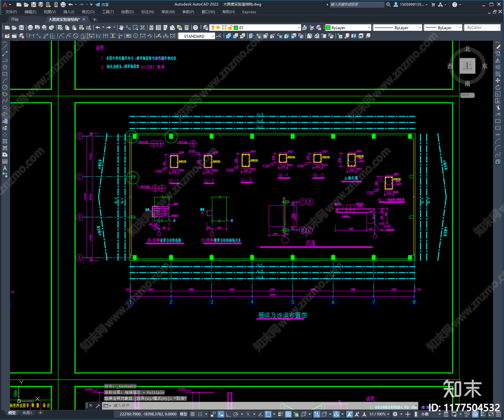Open the STANDARD dimension style dropdown
Screen dimensions: 504x420
point(197,36)
